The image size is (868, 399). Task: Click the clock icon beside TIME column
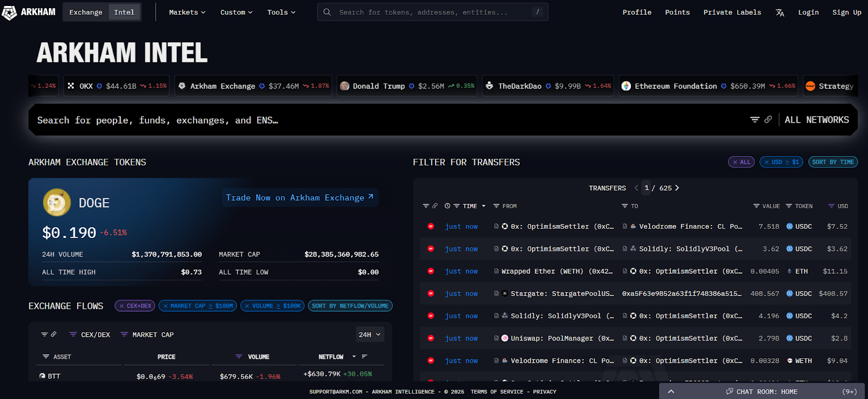point(448,206)
